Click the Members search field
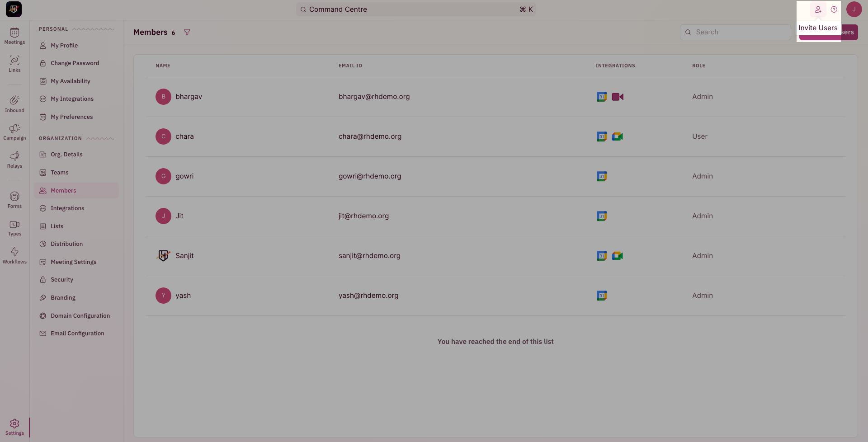Image resolution: width=868 pixels, height=442 pixels. pos(736,32)
